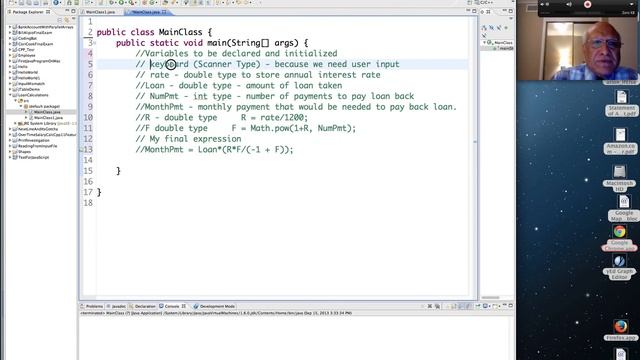
Task: Toggle sort in the Outline toolbar
Action: (x=484, y=28)
